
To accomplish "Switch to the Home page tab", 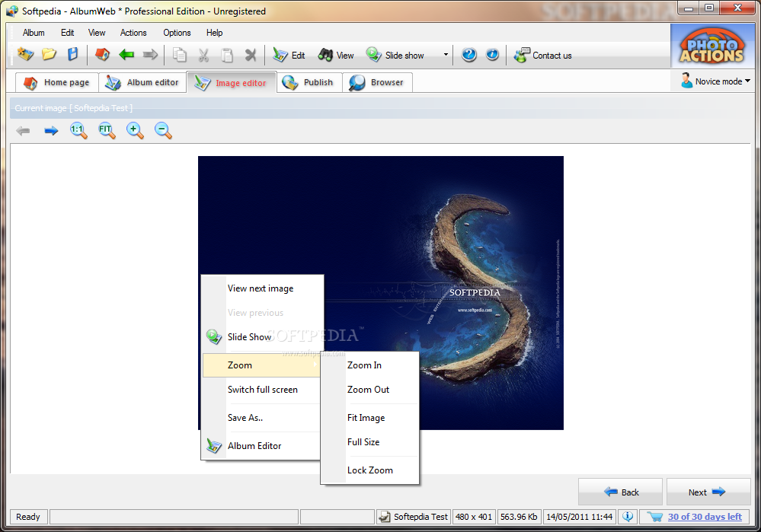I will point(57,82).
